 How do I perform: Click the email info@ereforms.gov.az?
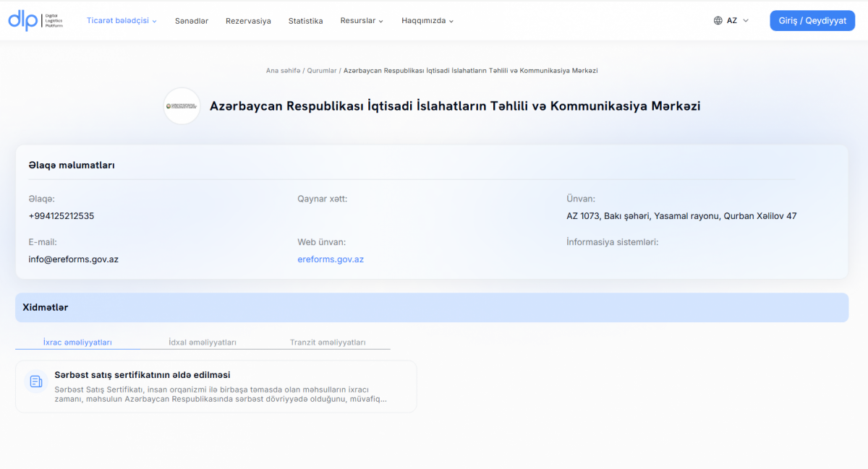pos(73,259)
